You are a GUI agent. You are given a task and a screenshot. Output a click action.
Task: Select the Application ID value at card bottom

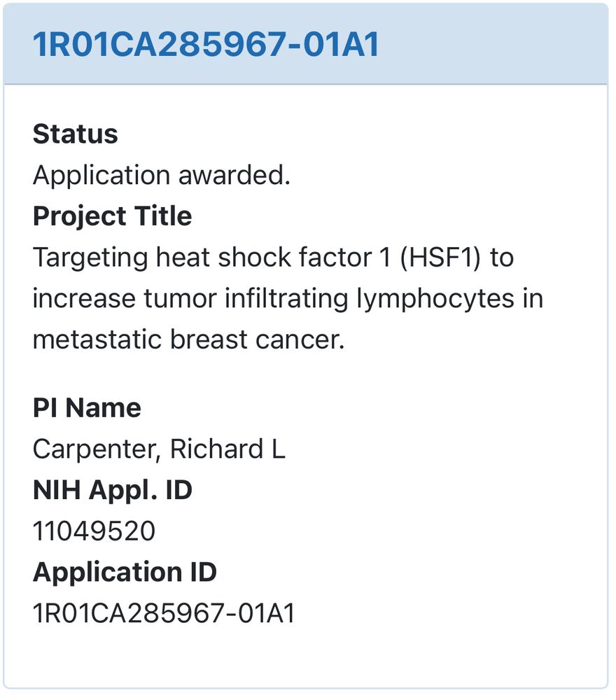coord(164,613)
